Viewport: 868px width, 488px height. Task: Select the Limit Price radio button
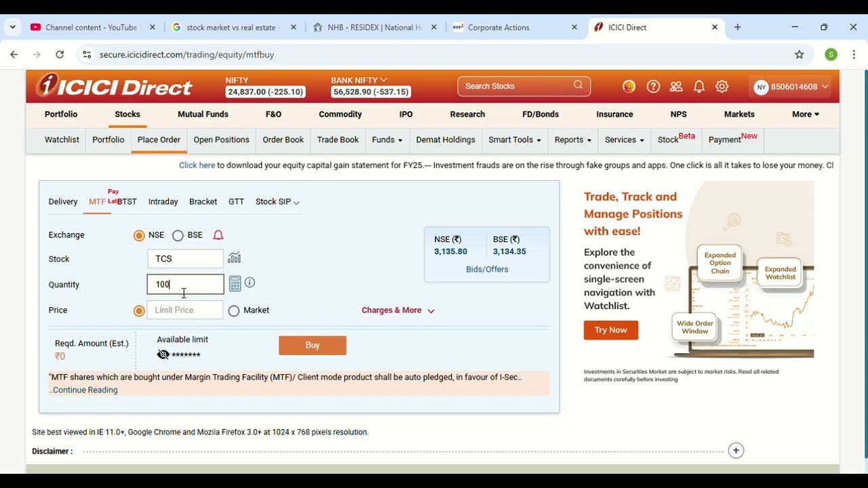click(x=139, y=311)
